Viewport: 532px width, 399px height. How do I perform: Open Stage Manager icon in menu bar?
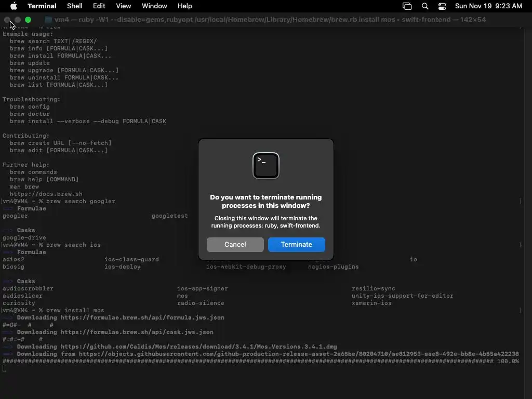click(407, 6)
